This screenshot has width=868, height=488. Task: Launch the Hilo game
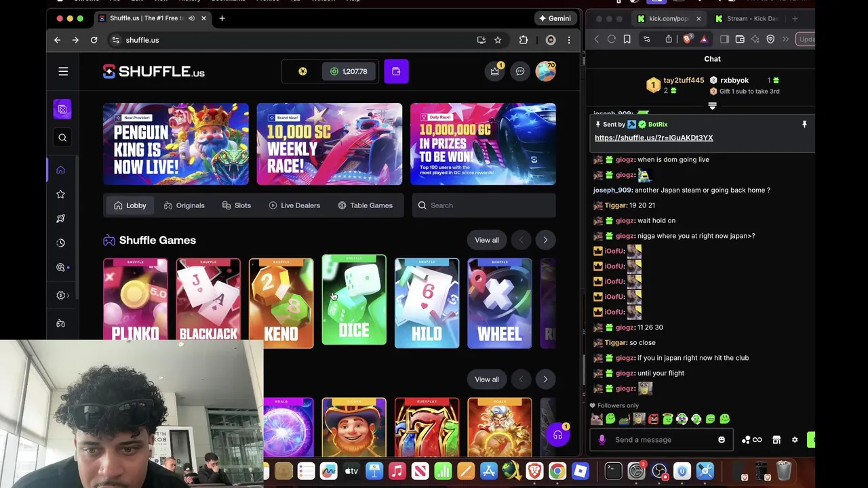pyautogui.click(x=427, y=303)
